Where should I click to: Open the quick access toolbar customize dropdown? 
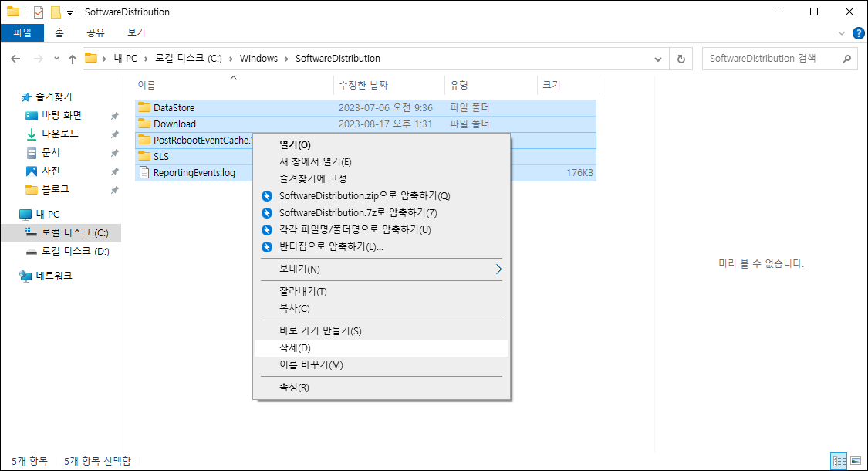69,12
